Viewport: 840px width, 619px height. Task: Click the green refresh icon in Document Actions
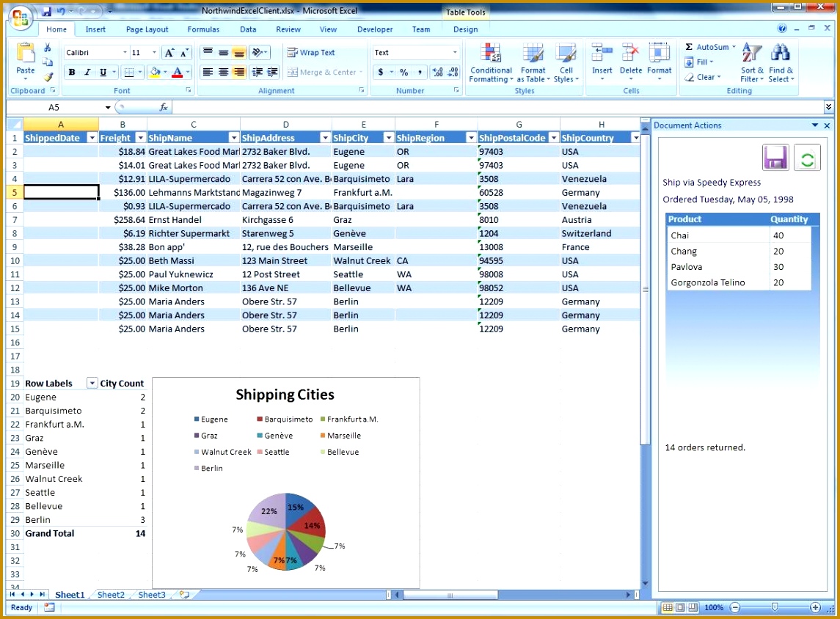coord(807,158)
